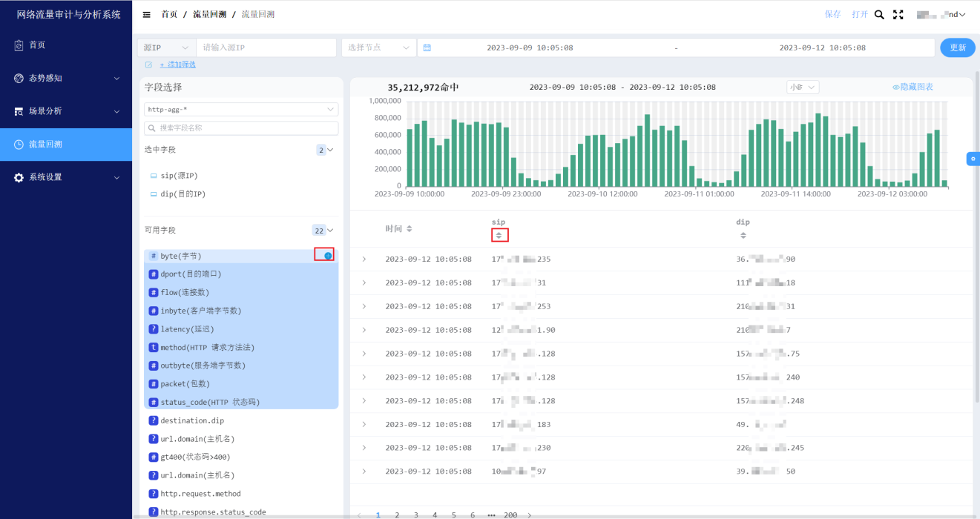Open the http-agg-* index dropdown
This screenshot has height=519, width=980.
pyautogui.click(x=241, y=109)
